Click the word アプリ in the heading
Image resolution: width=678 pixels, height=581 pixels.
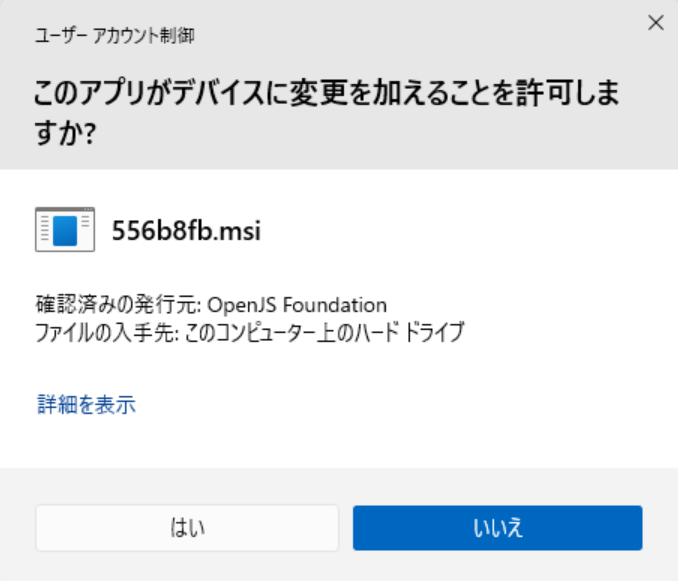point(109,95)
